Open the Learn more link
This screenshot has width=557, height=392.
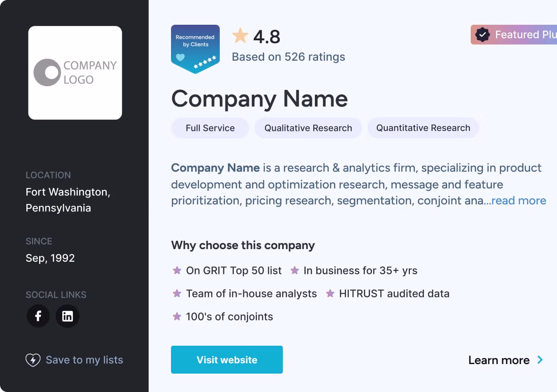coord(499,360)
